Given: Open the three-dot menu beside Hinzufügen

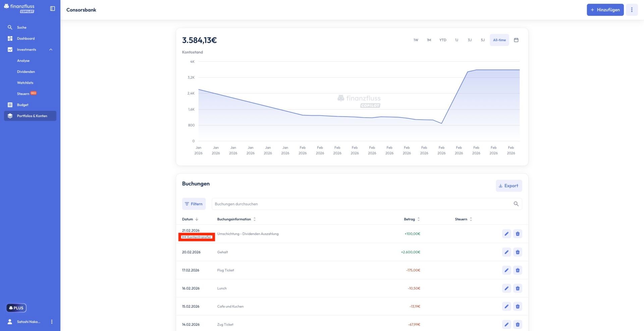Looking at the screenshot, I should (632, 10).
